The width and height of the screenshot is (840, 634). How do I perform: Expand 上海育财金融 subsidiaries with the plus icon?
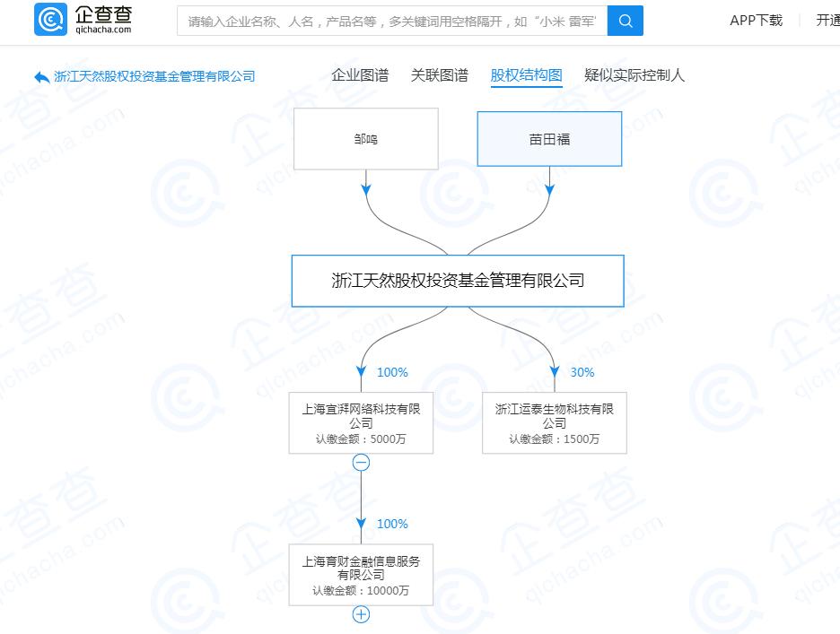pos(361,614)
